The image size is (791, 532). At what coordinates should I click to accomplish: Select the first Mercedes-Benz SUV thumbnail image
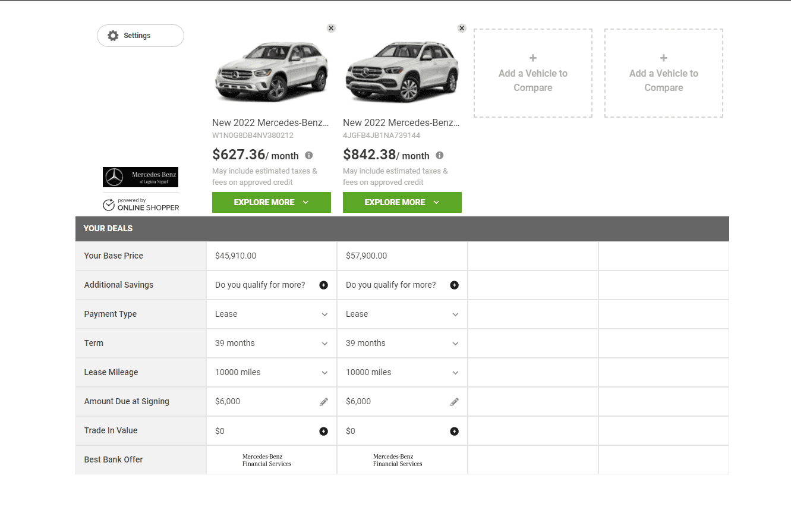[x=272, y=71]
